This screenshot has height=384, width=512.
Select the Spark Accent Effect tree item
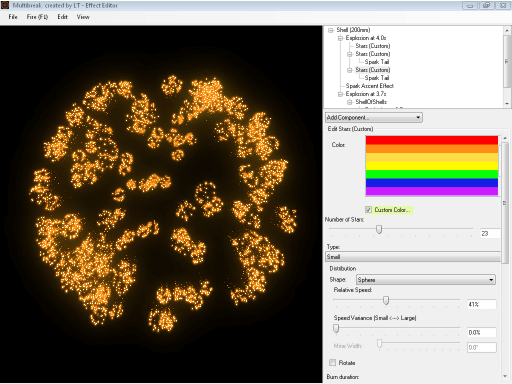tap(370, 86)
